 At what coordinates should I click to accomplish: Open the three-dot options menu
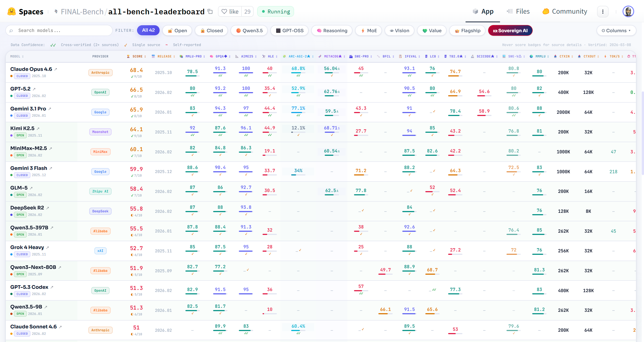603,11
